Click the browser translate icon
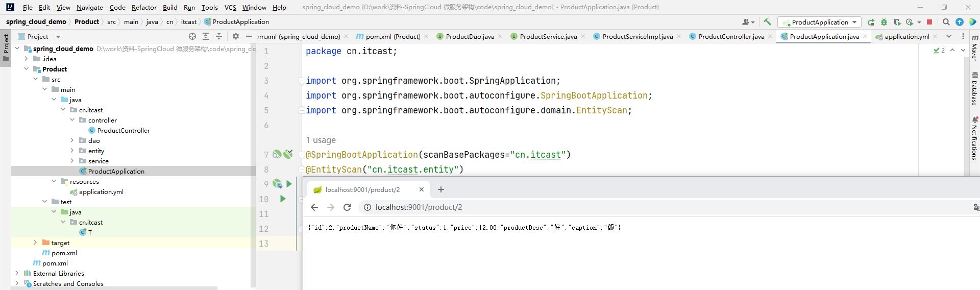The image size is (980, 290). coord(976,207)
